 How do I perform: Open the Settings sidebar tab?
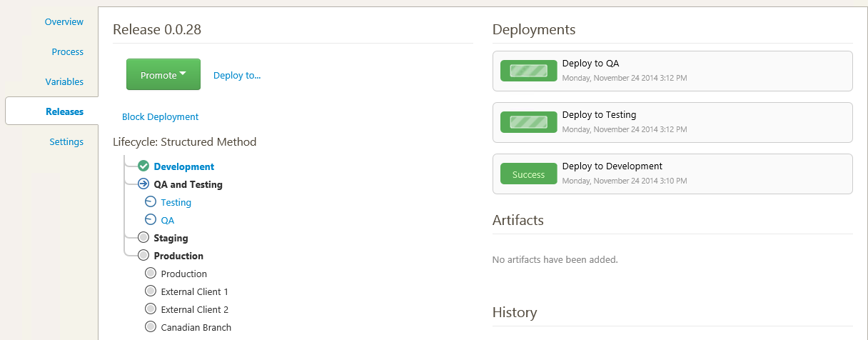pos(66,142)
